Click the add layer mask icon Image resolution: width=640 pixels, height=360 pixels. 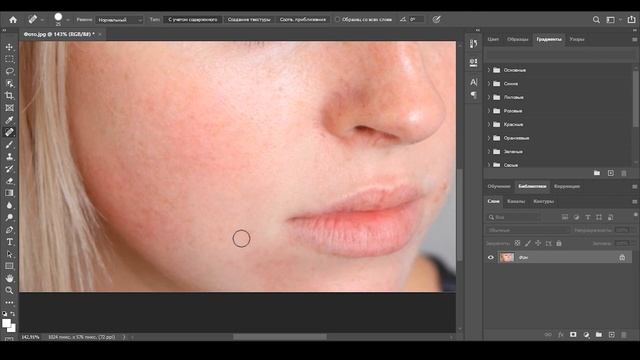[x=573, y=335]
